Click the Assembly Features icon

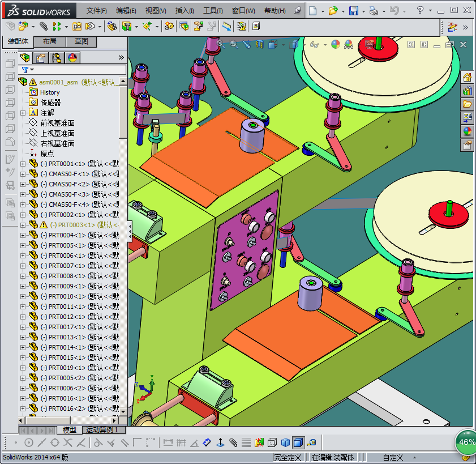coord(127,27)
